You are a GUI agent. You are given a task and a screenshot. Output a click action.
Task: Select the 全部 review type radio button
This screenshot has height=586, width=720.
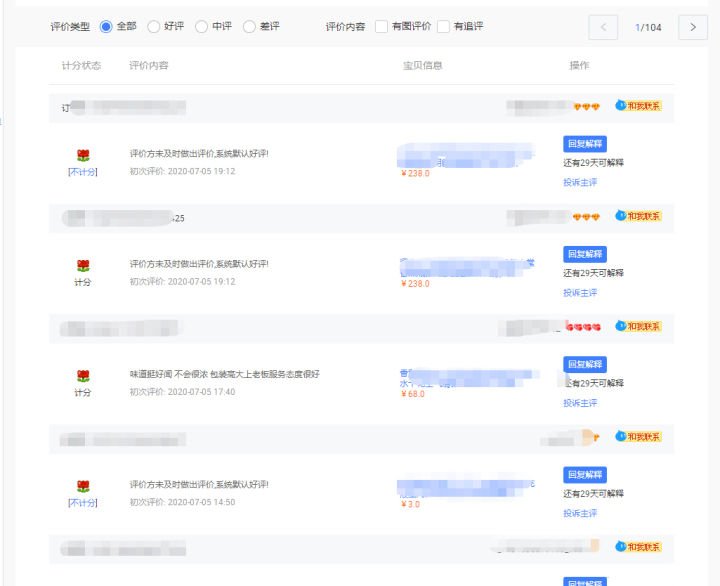(x=106, y=27)
